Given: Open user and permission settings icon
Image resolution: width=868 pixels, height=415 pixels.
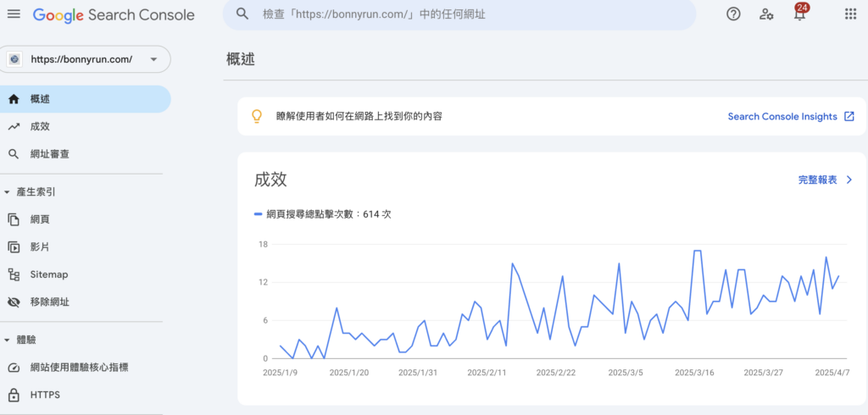Looking at the screenshot, I should (766, 14).
